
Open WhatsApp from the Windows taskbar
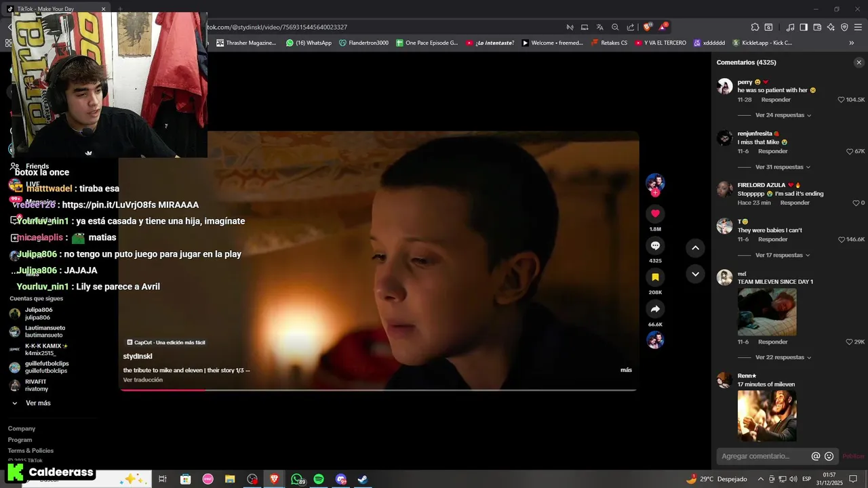click(x=297, y=479)
